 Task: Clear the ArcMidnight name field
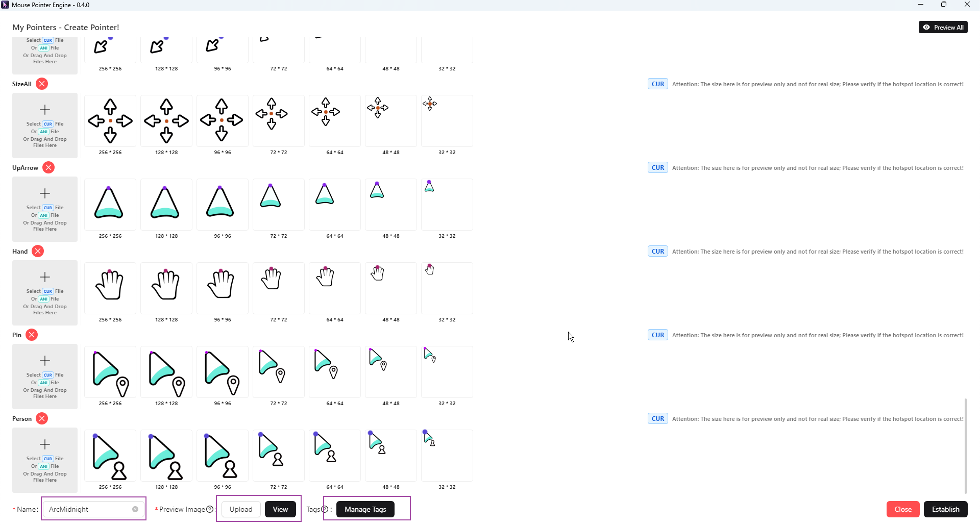(x=135, y=509)
